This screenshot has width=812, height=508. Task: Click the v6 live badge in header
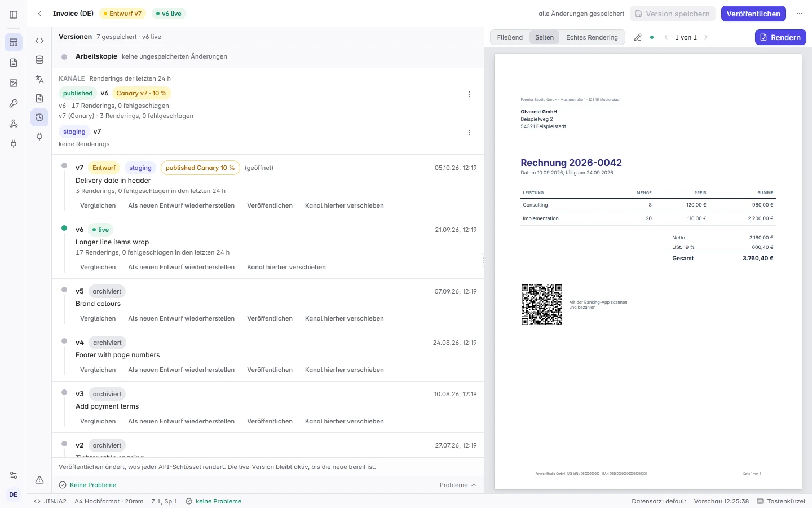[169, 14]
